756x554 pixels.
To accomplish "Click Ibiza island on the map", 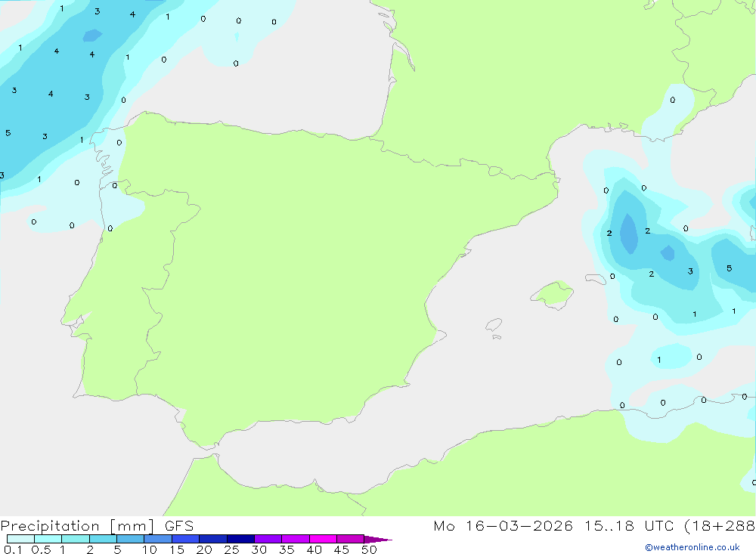I will pyautogui.click(x=494, y=325).
